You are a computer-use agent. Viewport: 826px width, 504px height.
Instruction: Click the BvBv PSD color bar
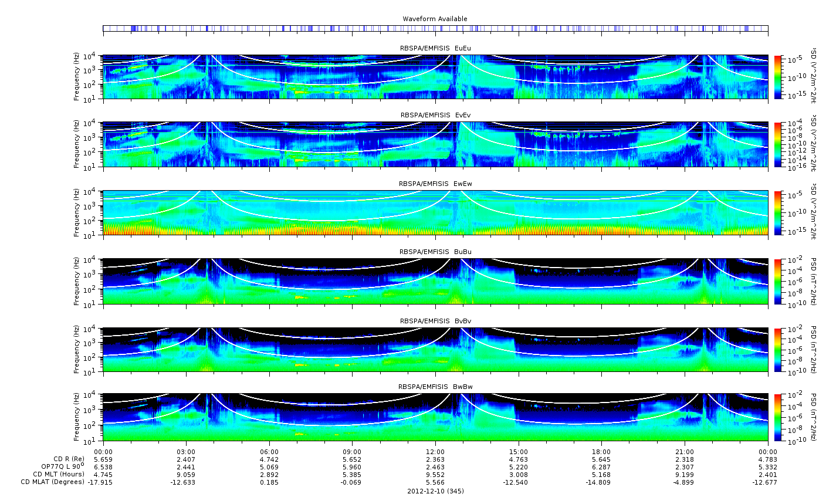777,350
